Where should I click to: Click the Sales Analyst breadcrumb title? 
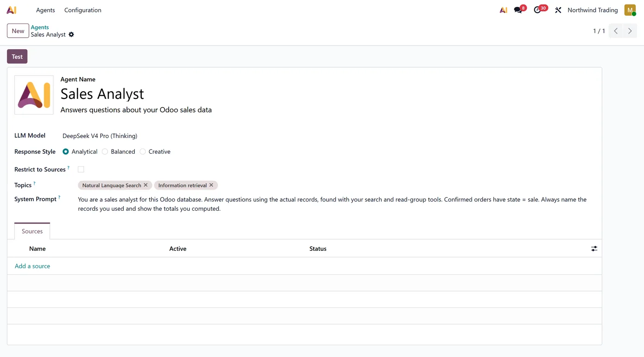[x=48, y=35]
